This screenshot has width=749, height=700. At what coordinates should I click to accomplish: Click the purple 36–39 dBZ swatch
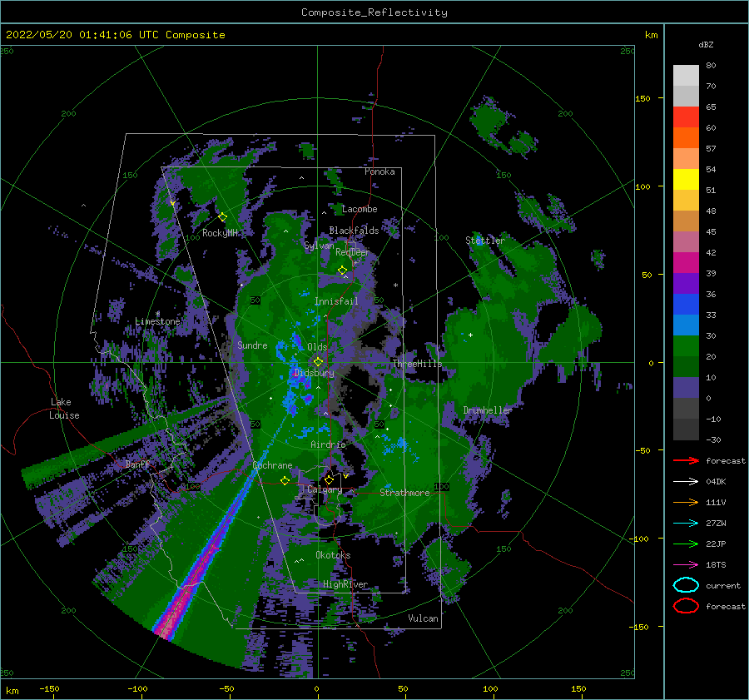pos(686,284)
